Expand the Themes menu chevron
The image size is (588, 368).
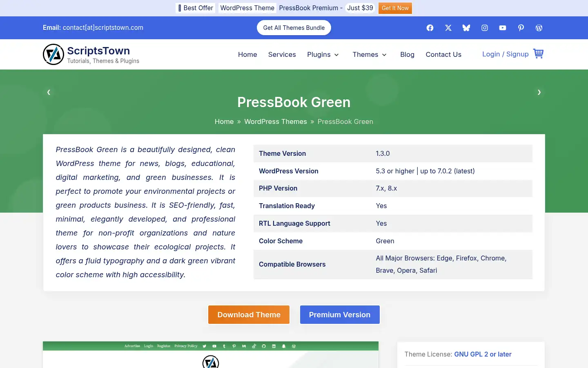point(384,55)
